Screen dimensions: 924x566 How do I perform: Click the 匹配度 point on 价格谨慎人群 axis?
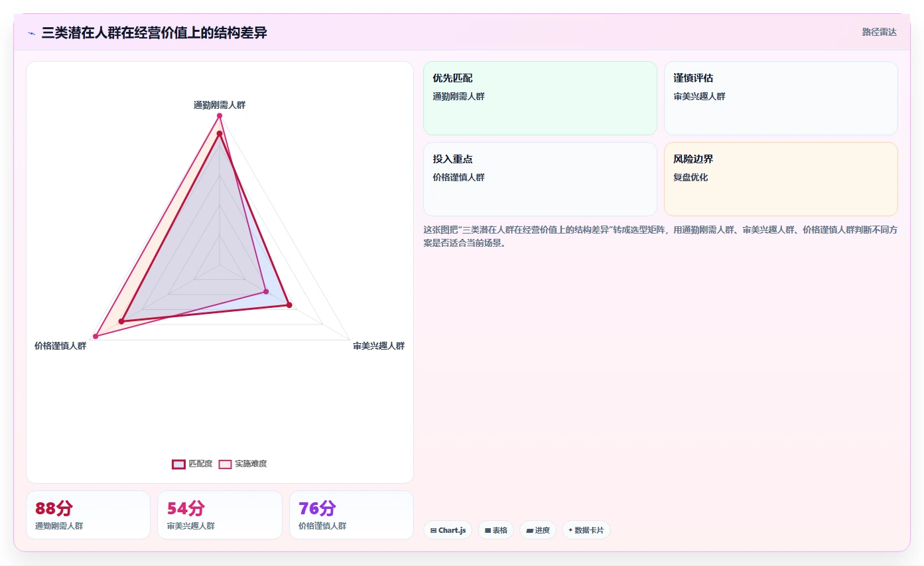pyautogui.click(x=121, y=322)
